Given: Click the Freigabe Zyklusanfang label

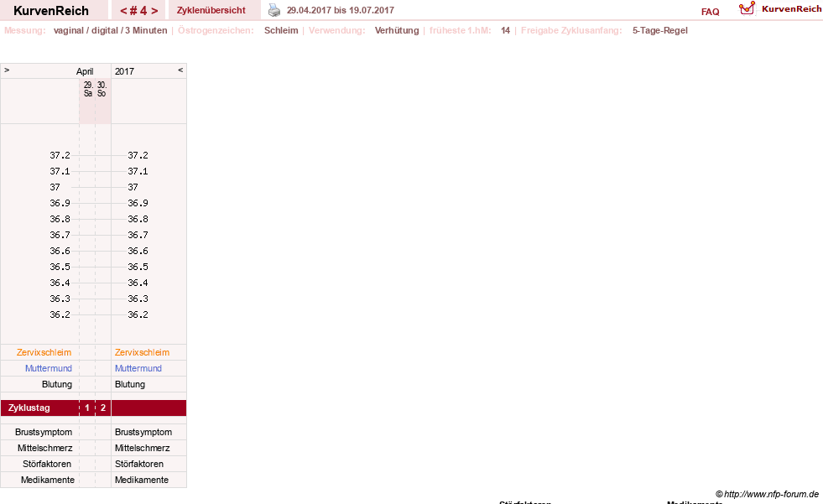Looking at the screenshot, I should (x=571, y=30).
